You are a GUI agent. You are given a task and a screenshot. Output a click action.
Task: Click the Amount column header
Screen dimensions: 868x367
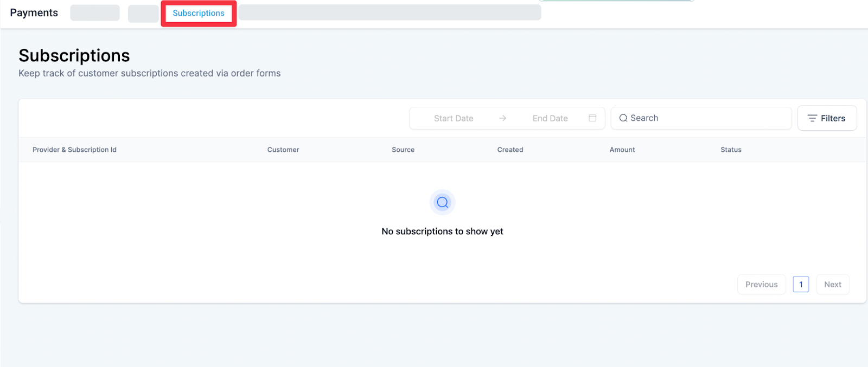point(622,150)
